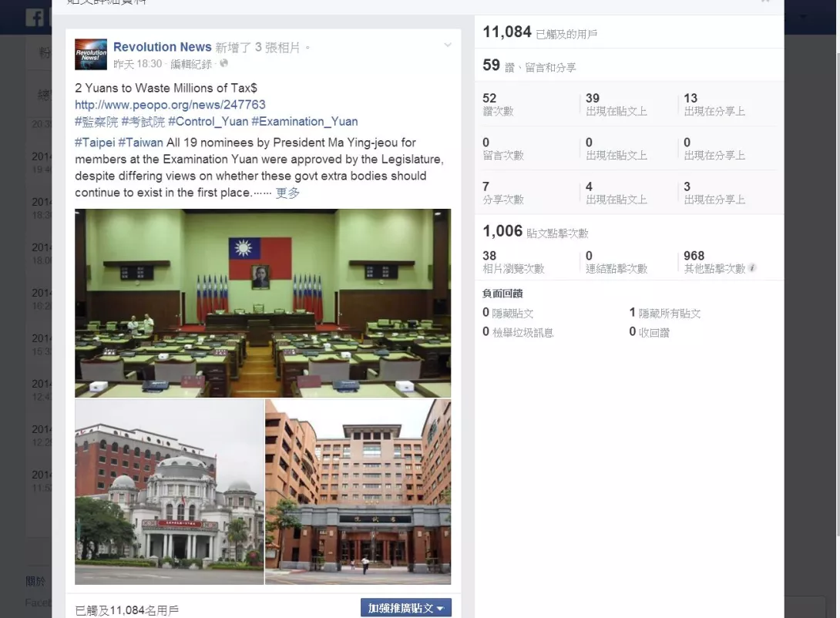The image size is (840, 618).
Task: Click the Revolution News page avatar
Action: coord(90,54)
